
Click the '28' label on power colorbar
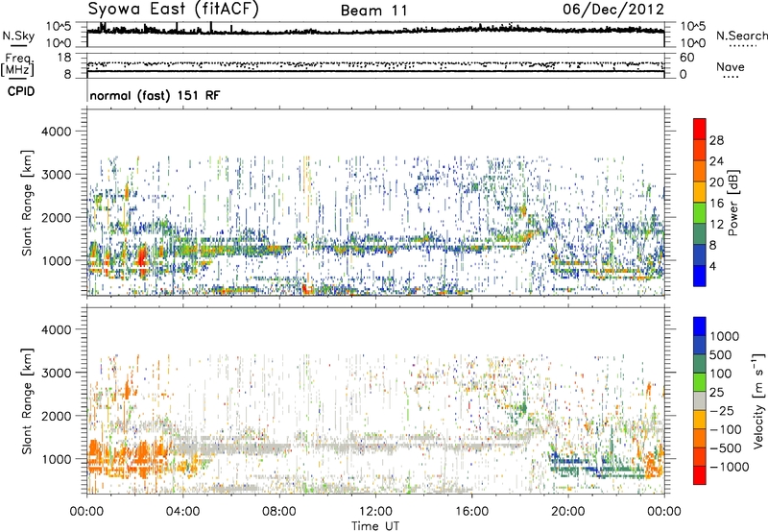tap(716, 140)
